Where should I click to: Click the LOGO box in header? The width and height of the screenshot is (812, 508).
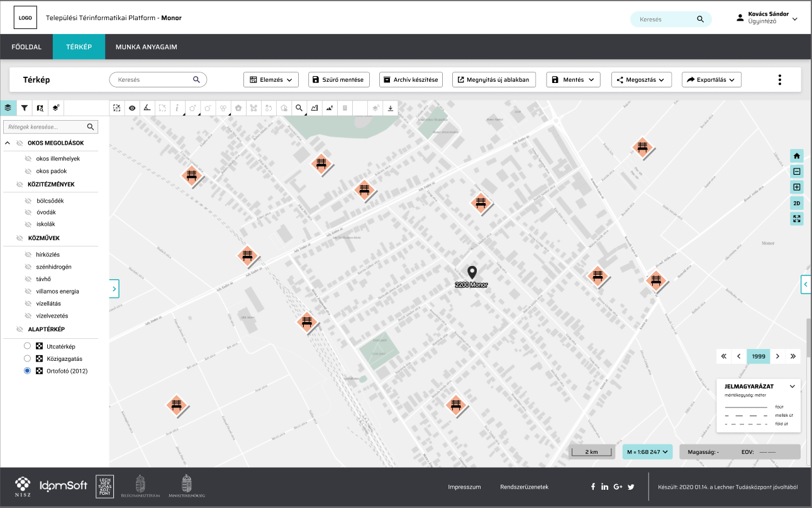[25, 18]
